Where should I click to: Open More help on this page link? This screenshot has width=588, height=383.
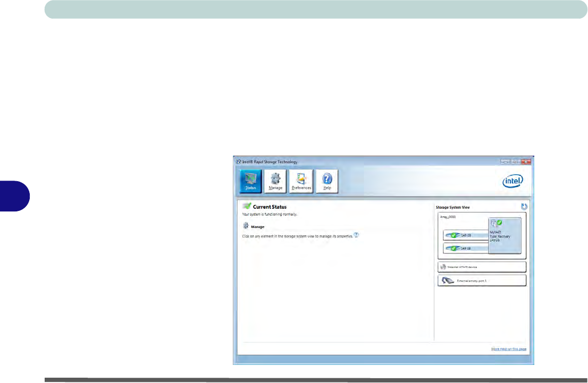[x=509, y=349]
